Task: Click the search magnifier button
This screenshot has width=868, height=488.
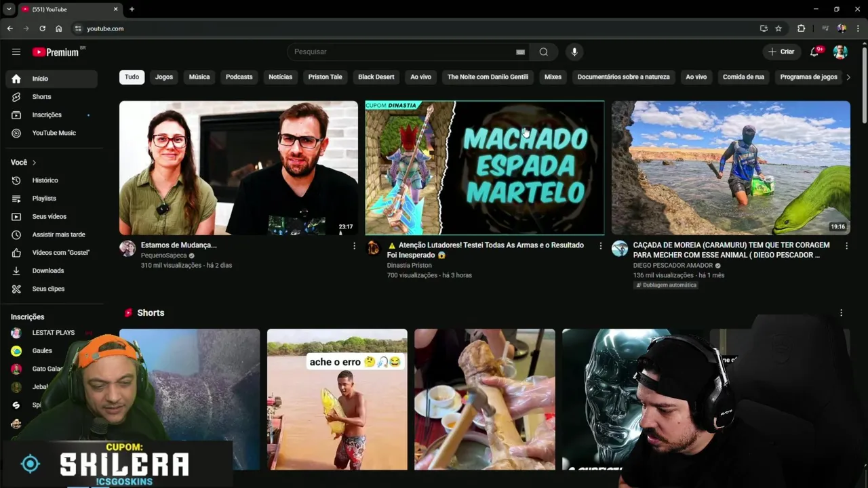Action: pyautogui.click(x=544, y=52)
